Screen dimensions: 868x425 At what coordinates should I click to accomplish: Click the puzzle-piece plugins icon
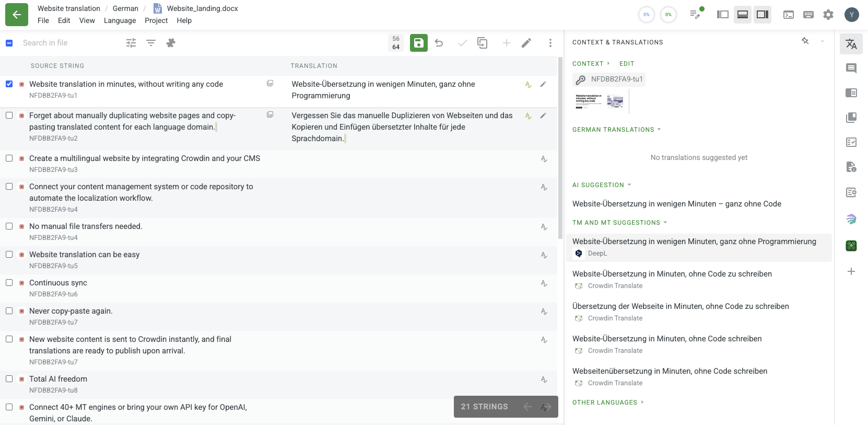click(171, 43)
